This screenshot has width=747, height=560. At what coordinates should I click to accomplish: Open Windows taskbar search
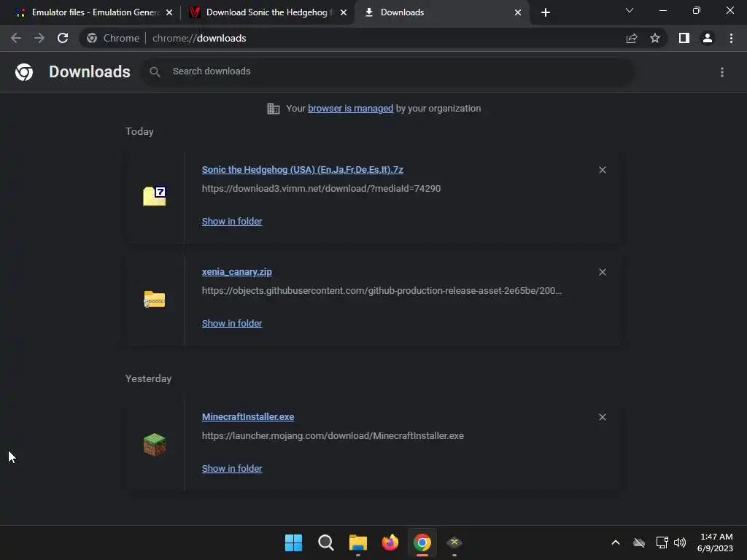326,542
